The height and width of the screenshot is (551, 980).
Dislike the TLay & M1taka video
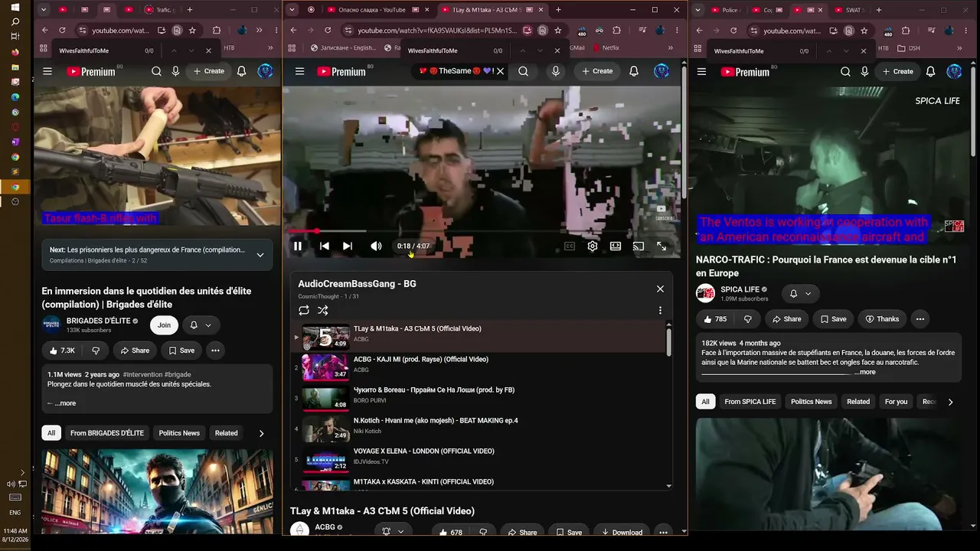point(482,532)
